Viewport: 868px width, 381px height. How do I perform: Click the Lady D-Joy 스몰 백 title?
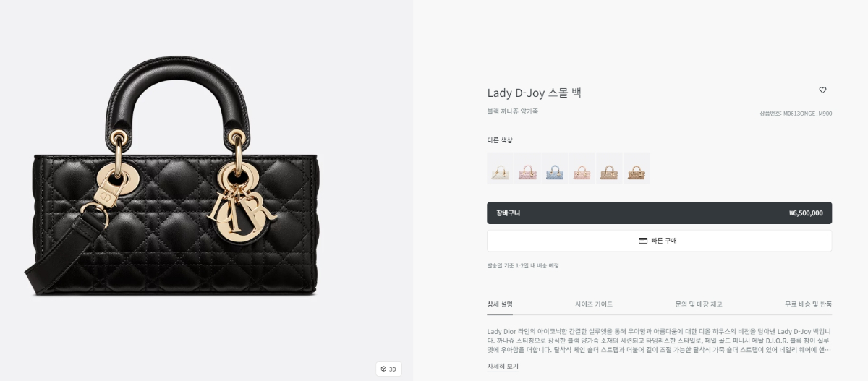(x=534, y=93)
